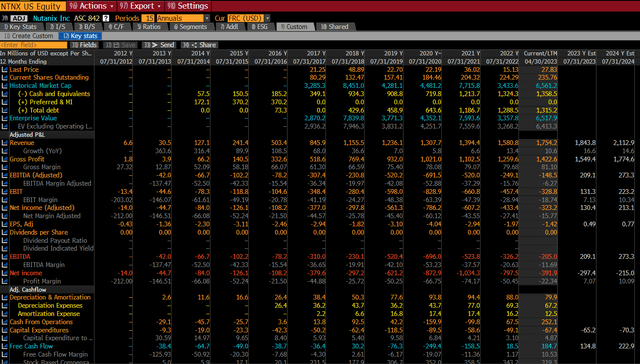Switch to the Key Stats tab

[x=20, y=27]
